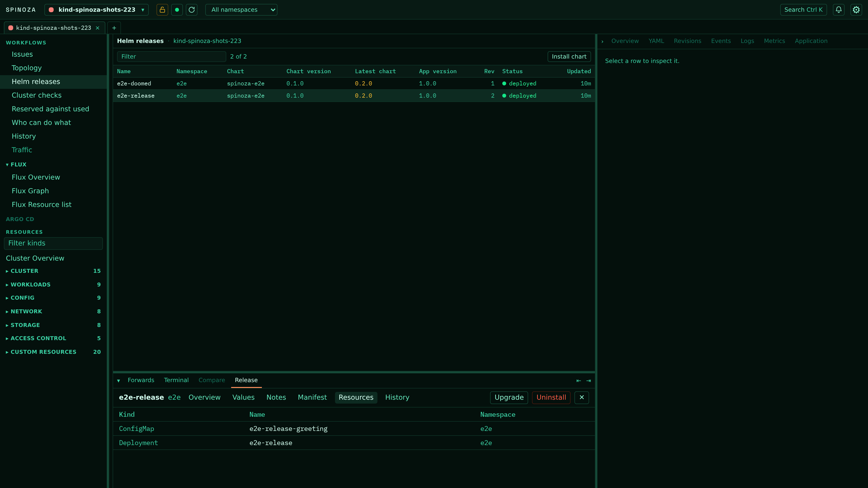Close the kind-spinoza-shots-223 tab

point(98,28)
